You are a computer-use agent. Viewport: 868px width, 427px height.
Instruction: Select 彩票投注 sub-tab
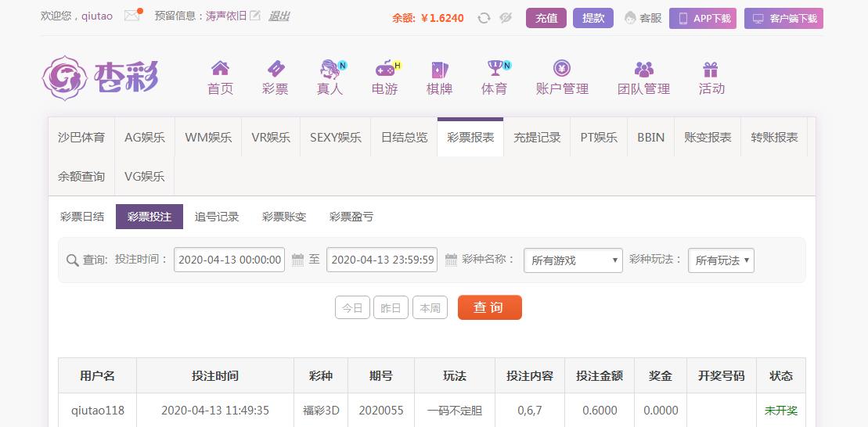[149, 217]
